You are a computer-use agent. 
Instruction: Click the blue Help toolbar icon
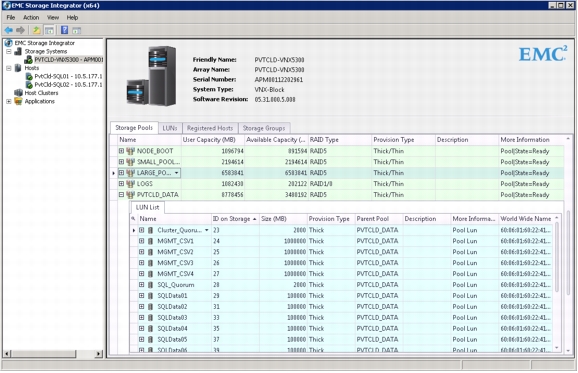[65, 30]
